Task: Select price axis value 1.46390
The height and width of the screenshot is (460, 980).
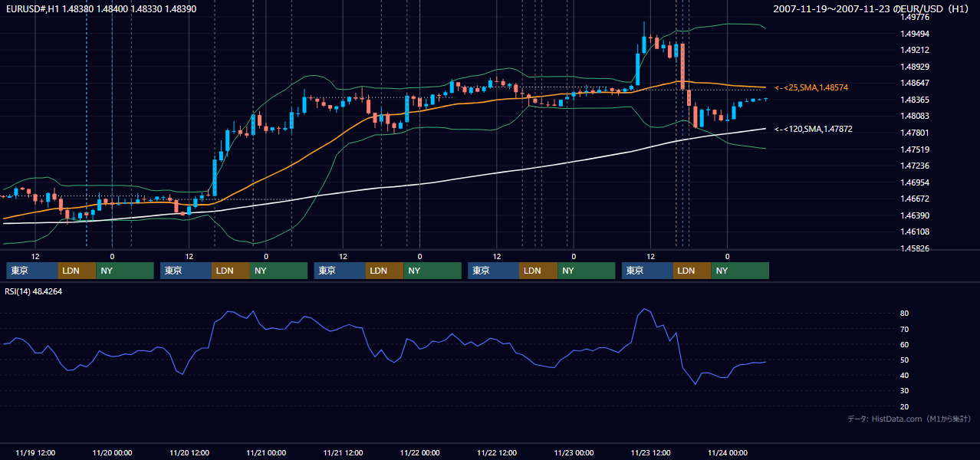Action: click(915, 215)
